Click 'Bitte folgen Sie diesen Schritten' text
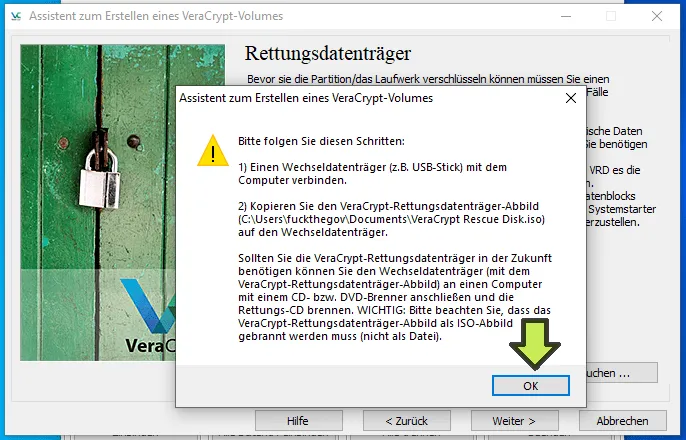The width and height of the screenshot is (686, 440). click(322, 141)
